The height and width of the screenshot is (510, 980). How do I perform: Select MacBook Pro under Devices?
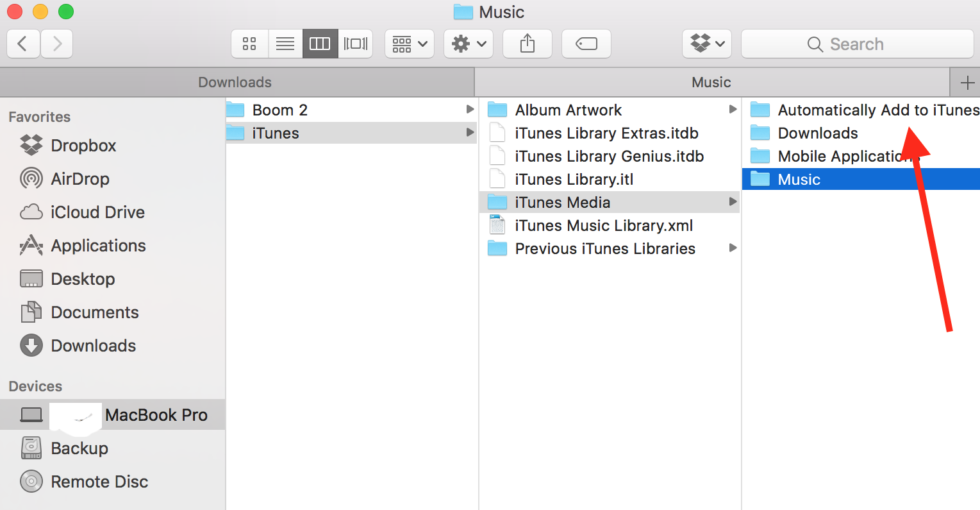[112, 415]
